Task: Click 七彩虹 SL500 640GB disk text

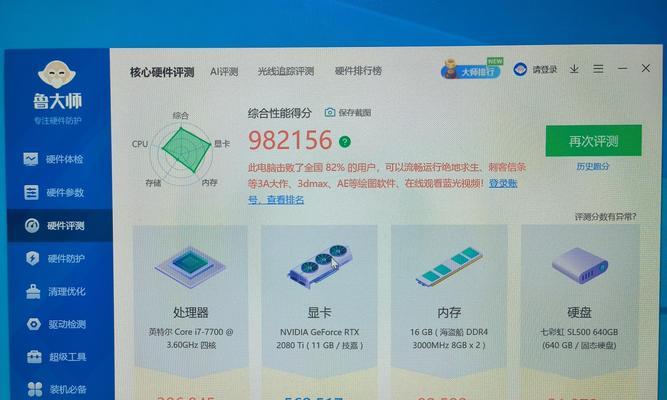Action: [x=579, y=338]
